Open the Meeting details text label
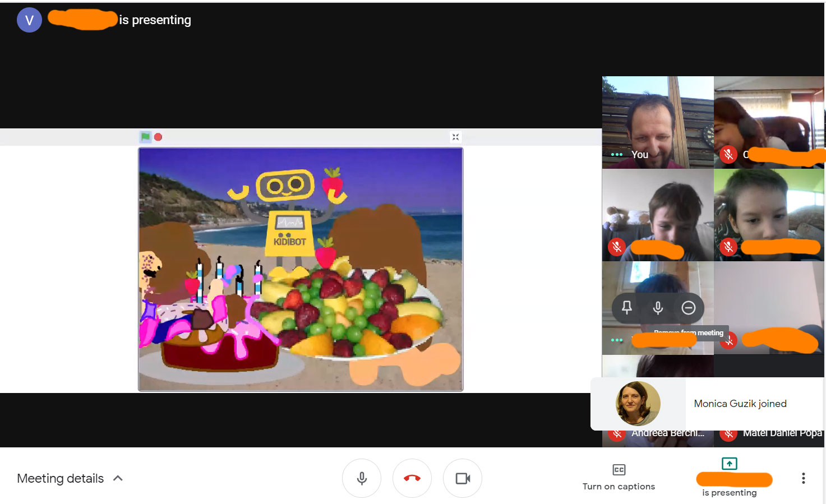The width and height of the screenshot is (826, 504). click(60, 478)
